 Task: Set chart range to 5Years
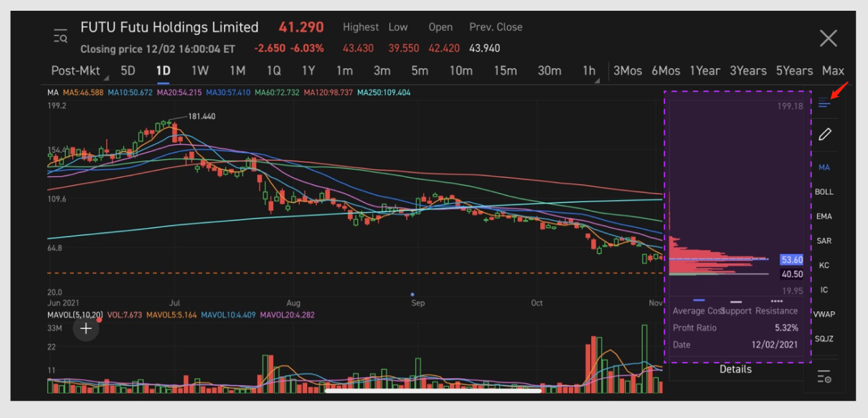tap(794, 71)
